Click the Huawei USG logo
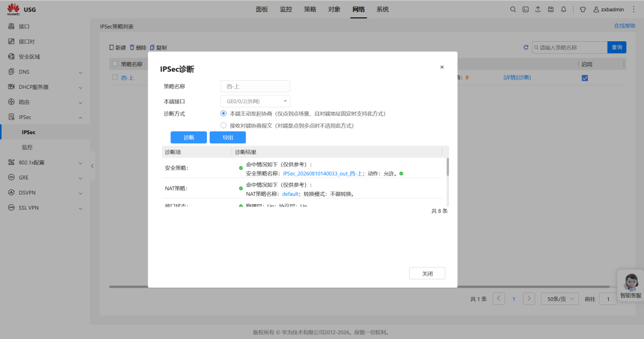The image size is (644, 339). point(21,9)
